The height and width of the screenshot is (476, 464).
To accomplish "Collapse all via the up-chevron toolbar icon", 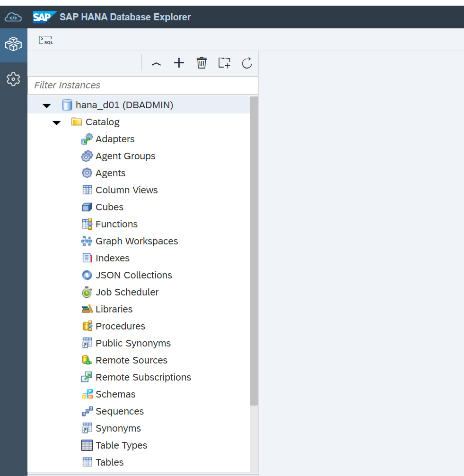I will [x=156, y=63].
